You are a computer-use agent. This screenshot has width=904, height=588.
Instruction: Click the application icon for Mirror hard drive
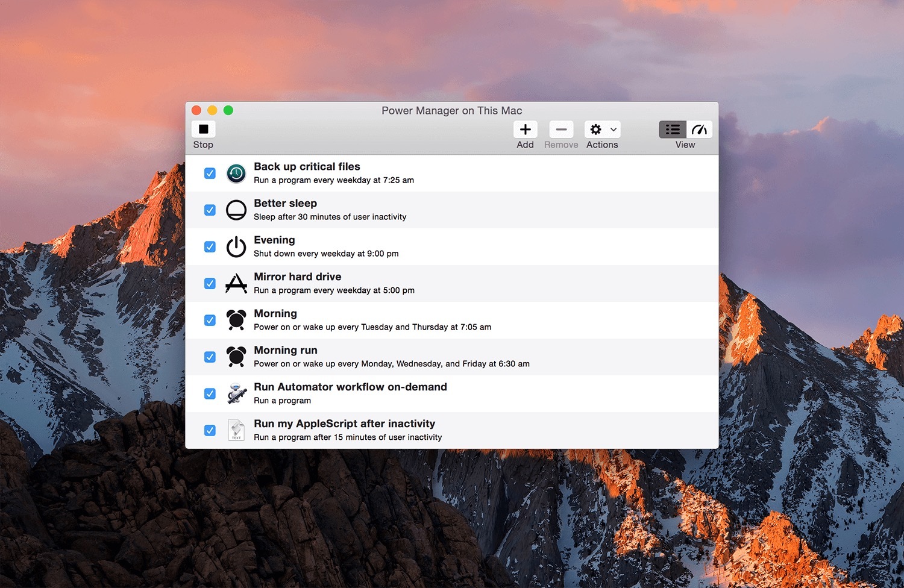236,283
